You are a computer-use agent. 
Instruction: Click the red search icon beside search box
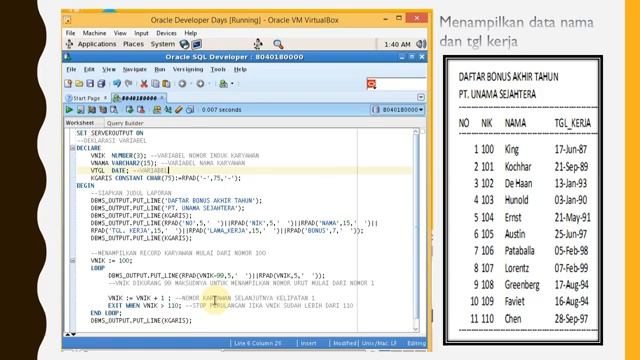point(371,84)
